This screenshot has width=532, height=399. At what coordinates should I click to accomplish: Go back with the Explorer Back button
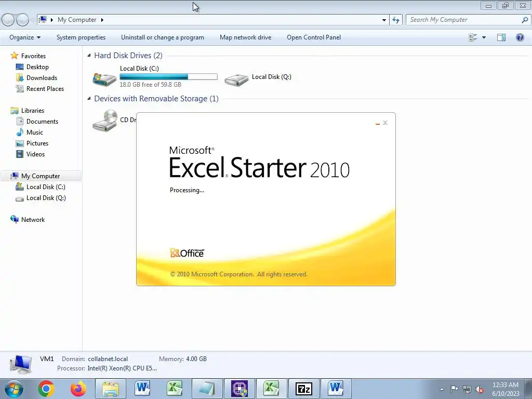(x=8, y=20)
